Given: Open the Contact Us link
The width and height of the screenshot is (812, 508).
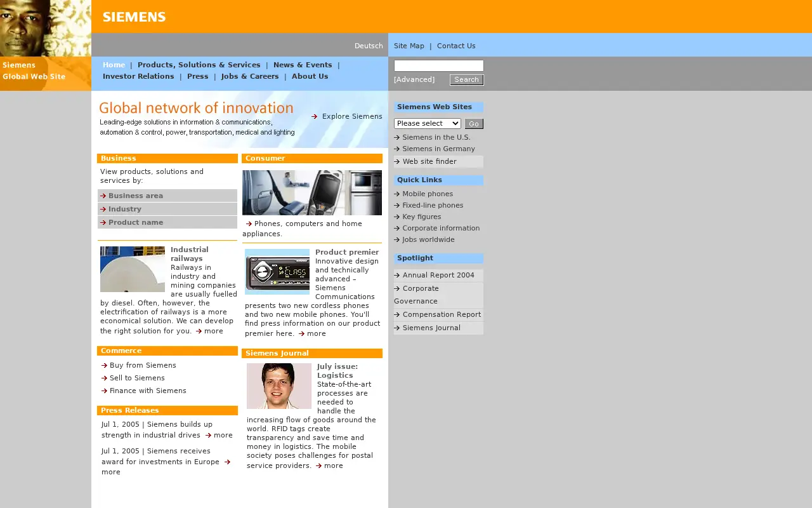Looking at the screenshot, I should tap(456, 46).
